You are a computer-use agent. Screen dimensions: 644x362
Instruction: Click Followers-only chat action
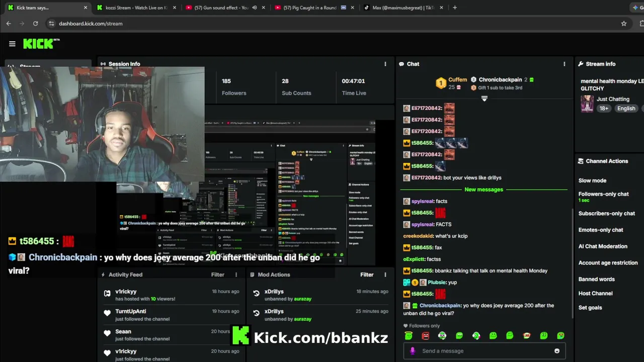(603, 194)
